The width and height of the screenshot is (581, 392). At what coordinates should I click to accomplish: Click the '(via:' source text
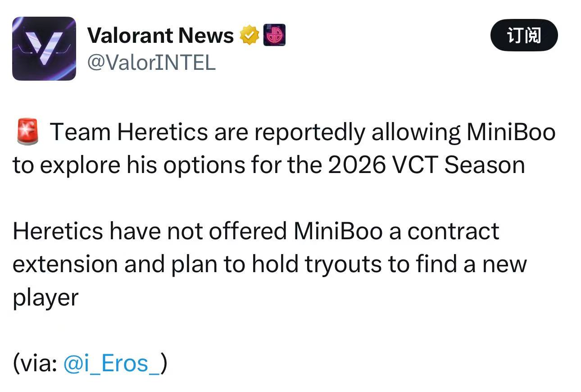[35, 364]
